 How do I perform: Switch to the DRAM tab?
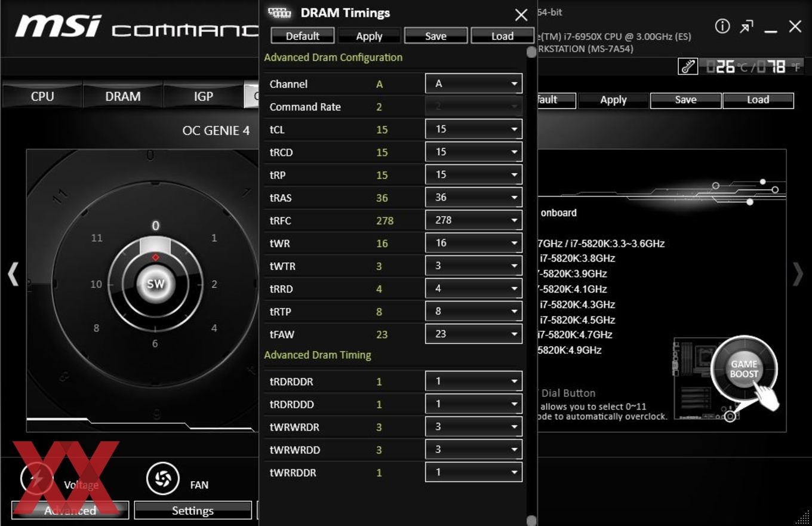(123, 96)
